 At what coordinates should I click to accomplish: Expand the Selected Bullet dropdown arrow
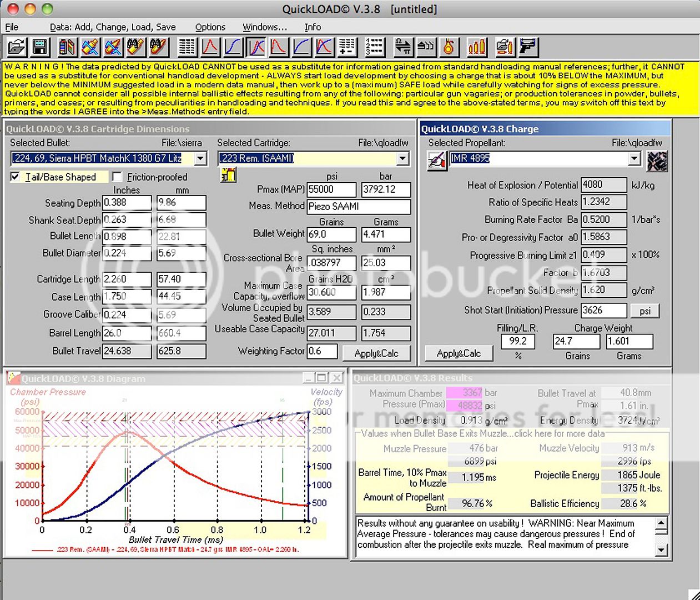click(200, 159)
